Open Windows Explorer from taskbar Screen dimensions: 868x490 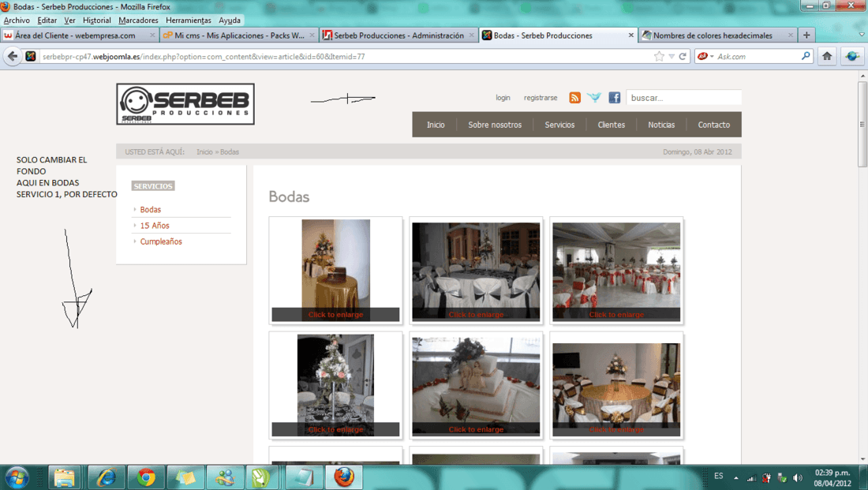point(64,477)
